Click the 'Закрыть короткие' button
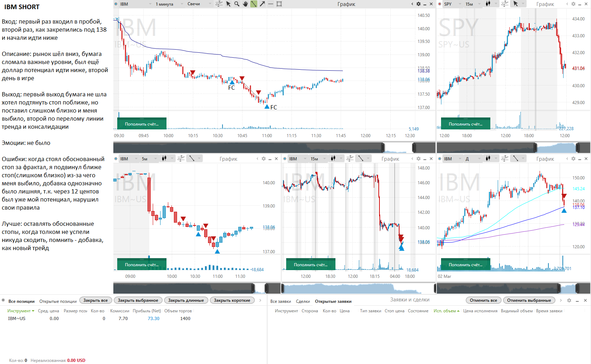 point(232,300)
